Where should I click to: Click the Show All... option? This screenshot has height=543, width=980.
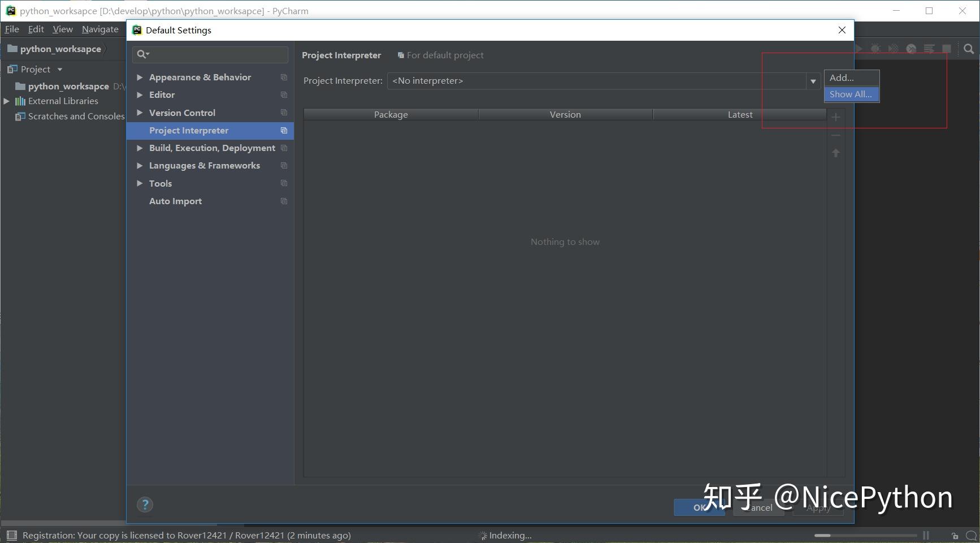[851, 94]
